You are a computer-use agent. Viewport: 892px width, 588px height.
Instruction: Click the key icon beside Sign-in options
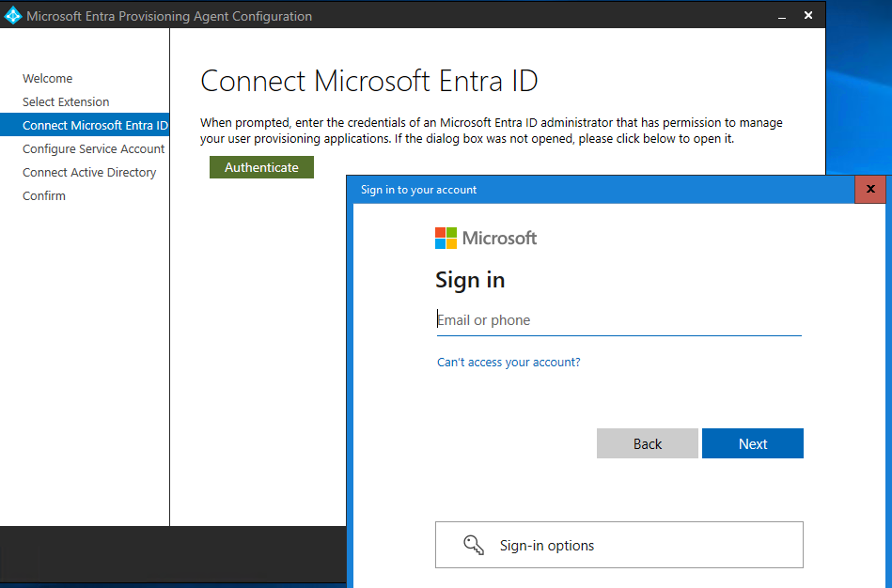pos(474,546)
